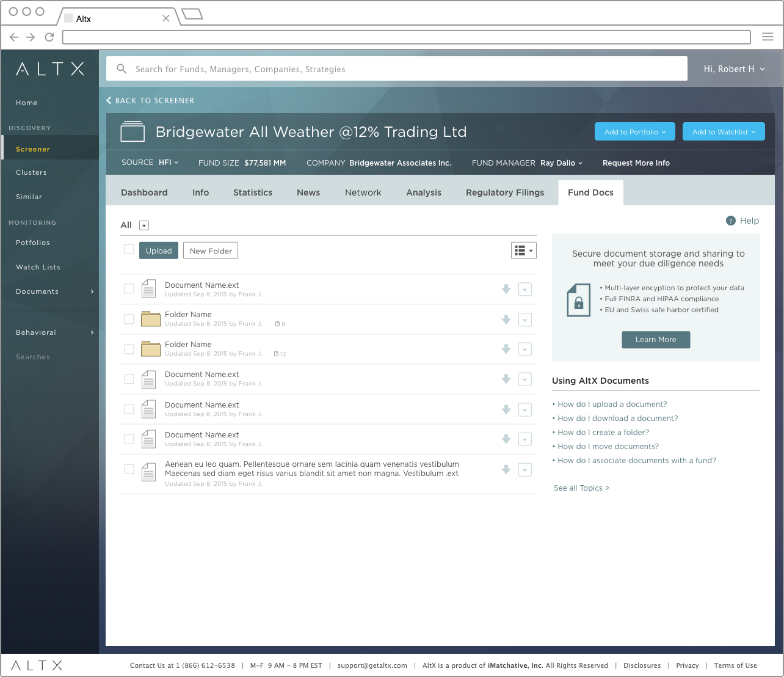This screenshot has height=677, width=784.
Task: Click the secure document lock icon
Action: [579, 300]
